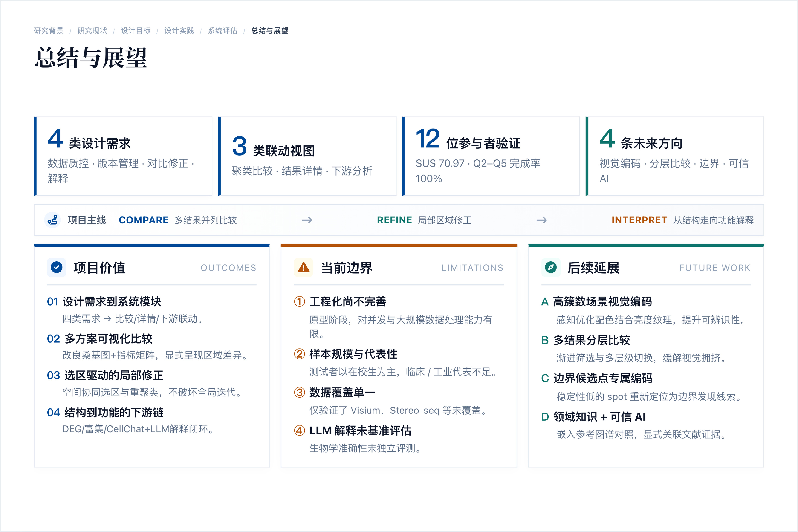
Task: Click the FUTURE WORK label
Action: click(714, 268)
